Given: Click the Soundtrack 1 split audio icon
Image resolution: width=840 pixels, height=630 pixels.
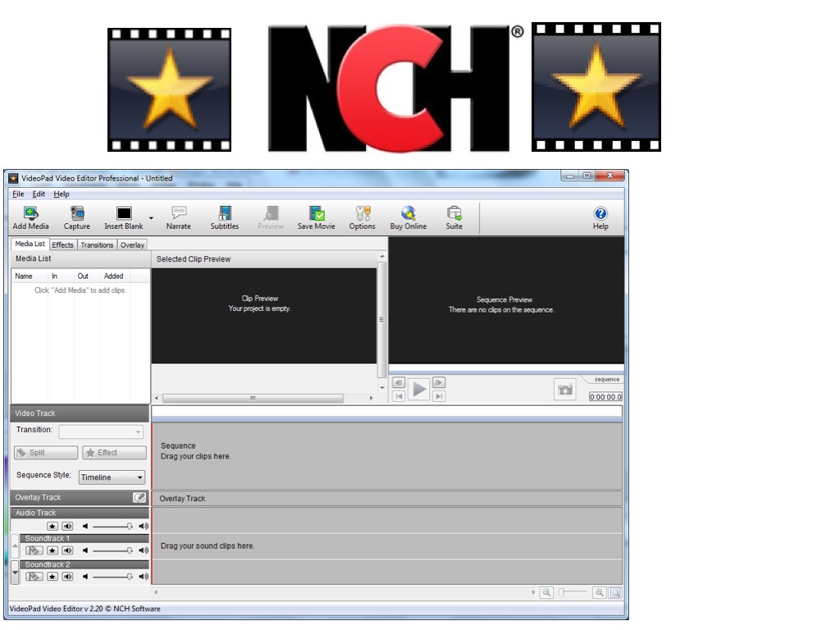Looking at the screenshot, I should 34,550.
